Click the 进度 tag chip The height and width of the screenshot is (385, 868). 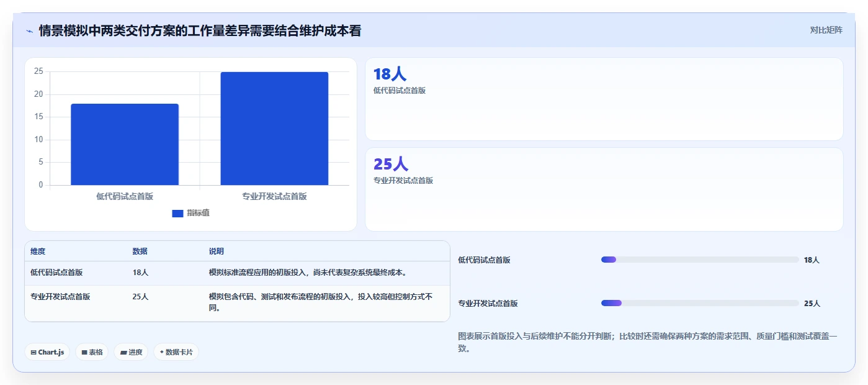click(131, 352)
